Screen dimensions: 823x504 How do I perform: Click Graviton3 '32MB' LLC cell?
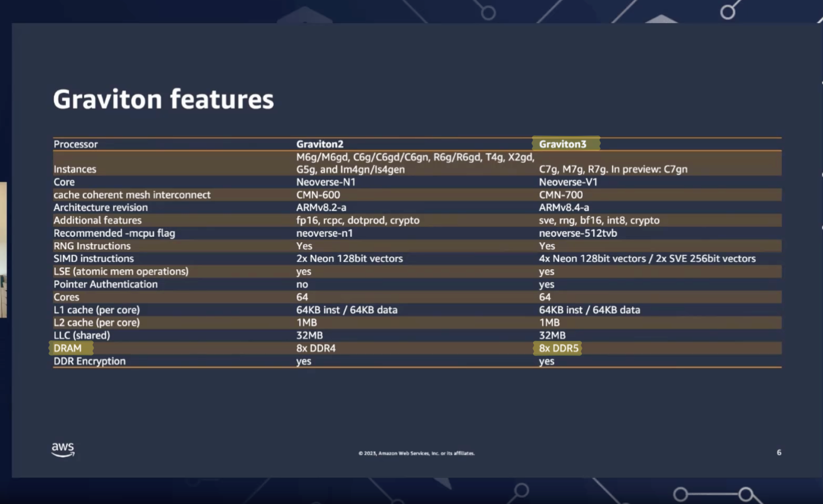(552, 335)
